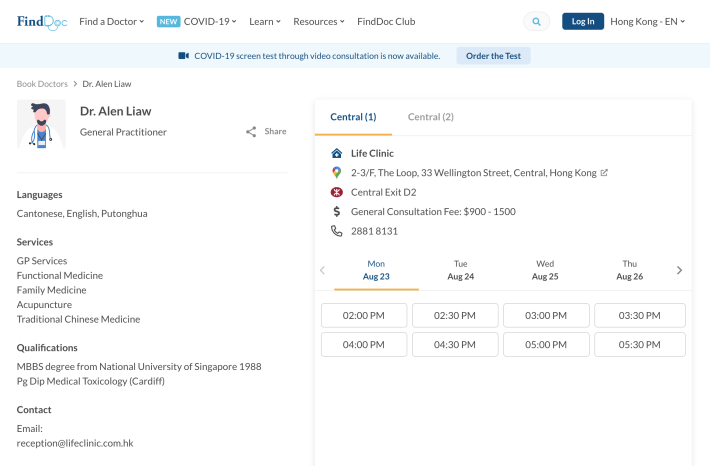
Task: Switch to the Central (2) tab
Action: 430,117
